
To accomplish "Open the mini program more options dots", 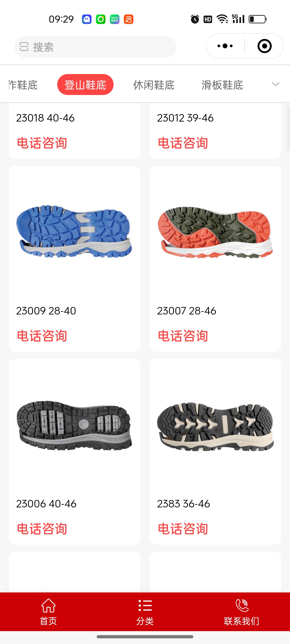I will pyautogui.click(x=225, y=46).
